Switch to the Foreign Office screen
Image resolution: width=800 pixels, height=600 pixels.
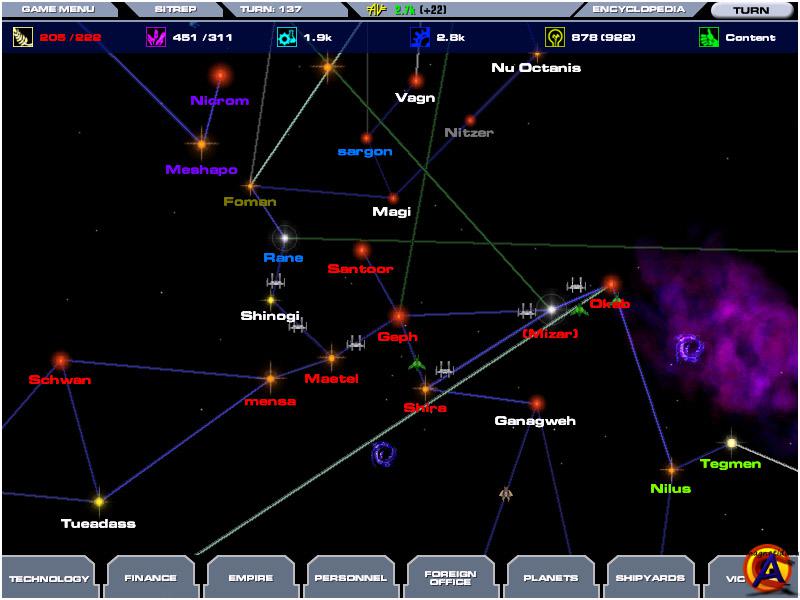pyautogui.click(x=450, y=578)
